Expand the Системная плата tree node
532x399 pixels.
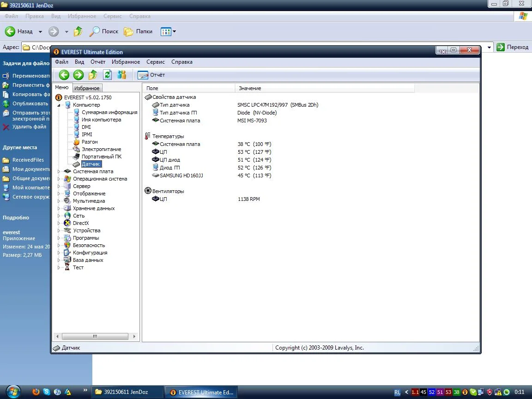(x=59, y=171)
